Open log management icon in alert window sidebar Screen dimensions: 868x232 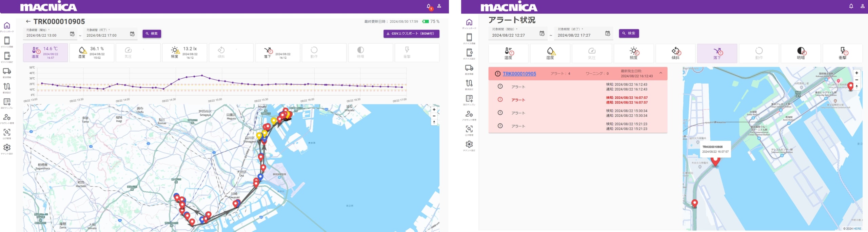coord(469,129)
